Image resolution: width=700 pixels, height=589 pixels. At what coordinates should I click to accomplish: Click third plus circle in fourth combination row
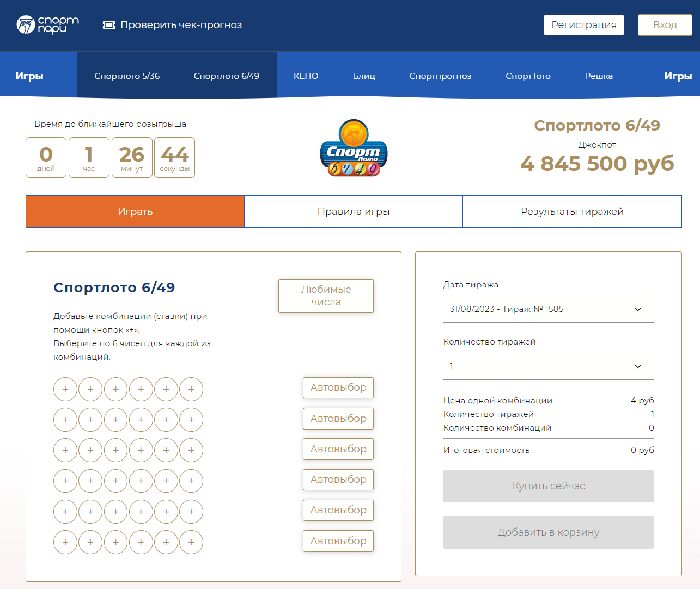click(115, 481)
